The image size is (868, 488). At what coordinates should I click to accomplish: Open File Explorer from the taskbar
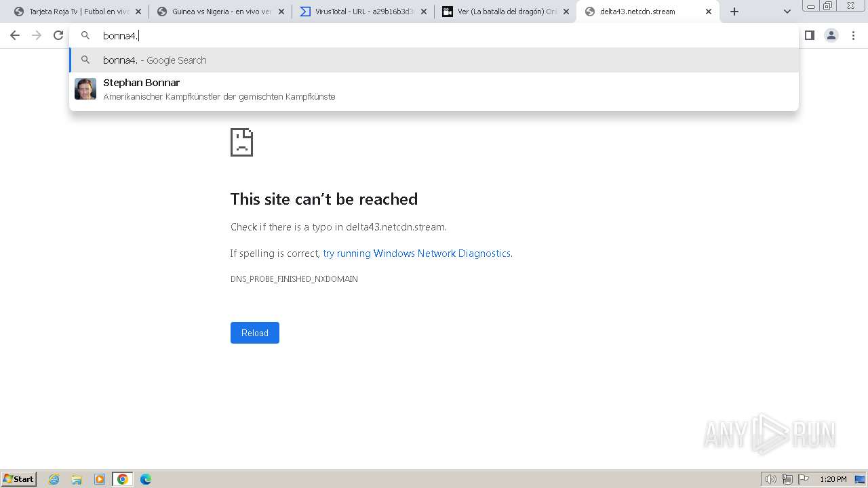77,479
